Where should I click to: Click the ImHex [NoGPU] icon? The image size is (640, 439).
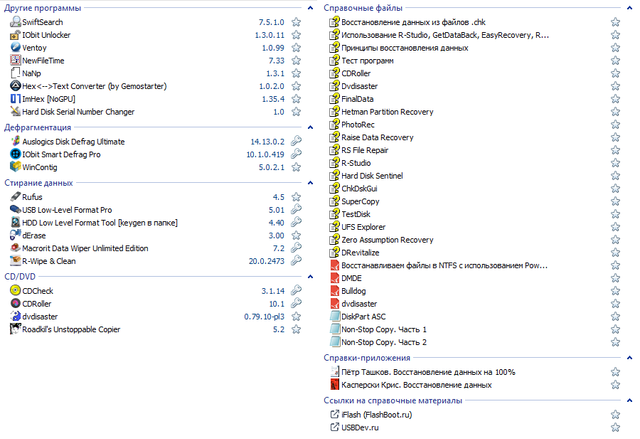15,98
